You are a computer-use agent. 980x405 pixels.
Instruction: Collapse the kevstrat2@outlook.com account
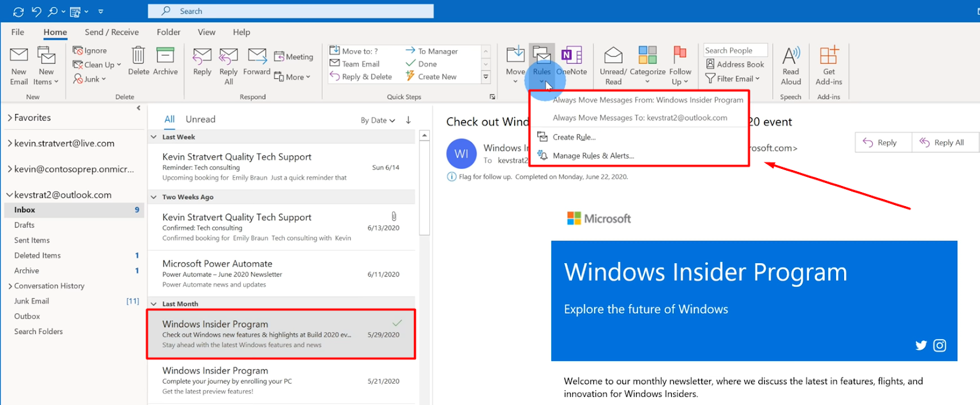(x=10, y=195)
